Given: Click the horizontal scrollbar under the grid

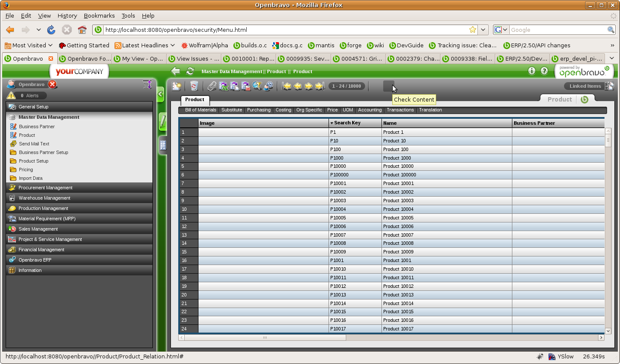Looking at the screenshot, I should click(x=265, y=338).
